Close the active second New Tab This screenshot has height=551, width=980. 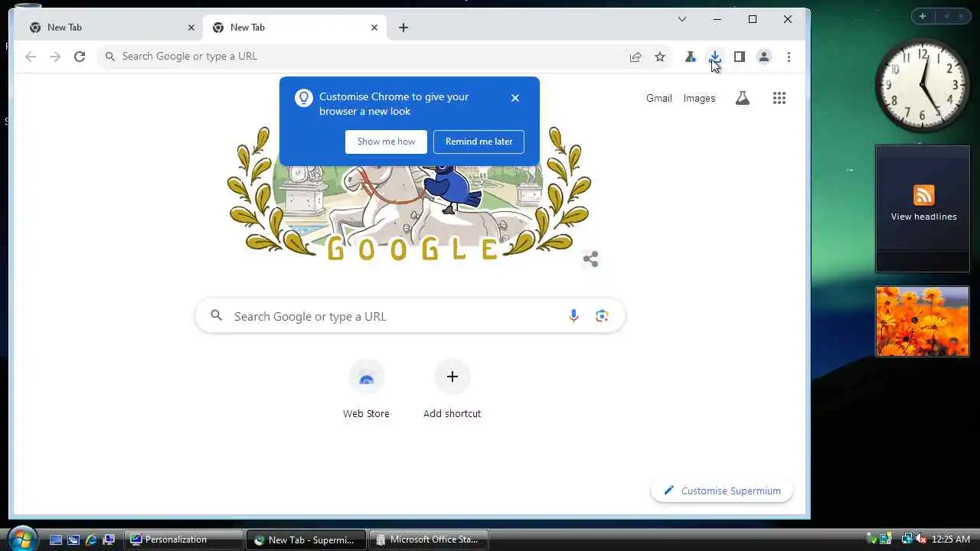[374, 28]
